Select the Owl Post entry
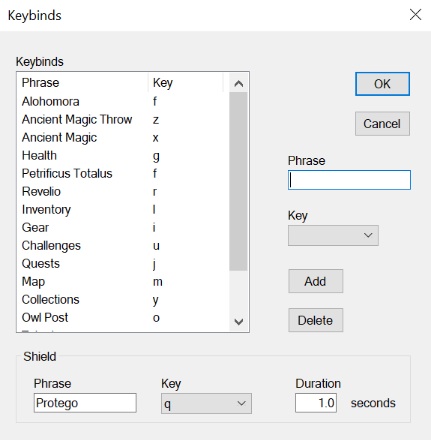The width and height of the screenshot is (431, 440). point(122,317)
